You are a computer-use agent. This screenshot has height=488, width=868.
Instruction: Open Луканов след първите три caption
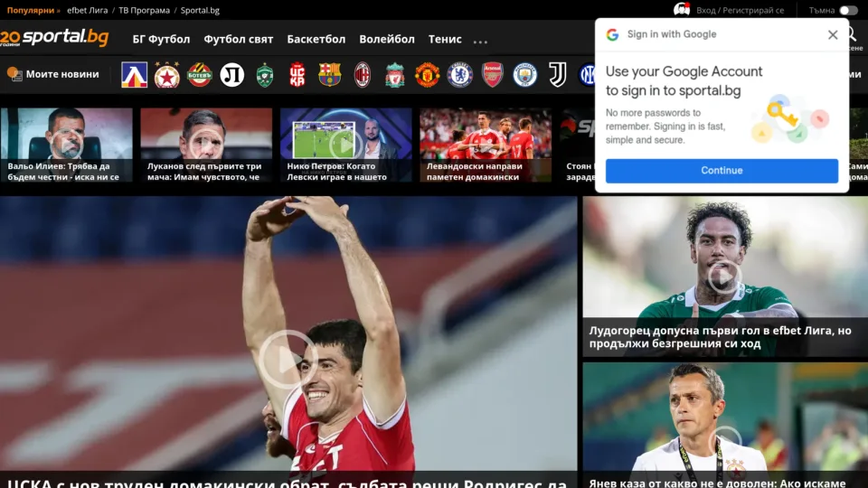[x=203, y=172]
